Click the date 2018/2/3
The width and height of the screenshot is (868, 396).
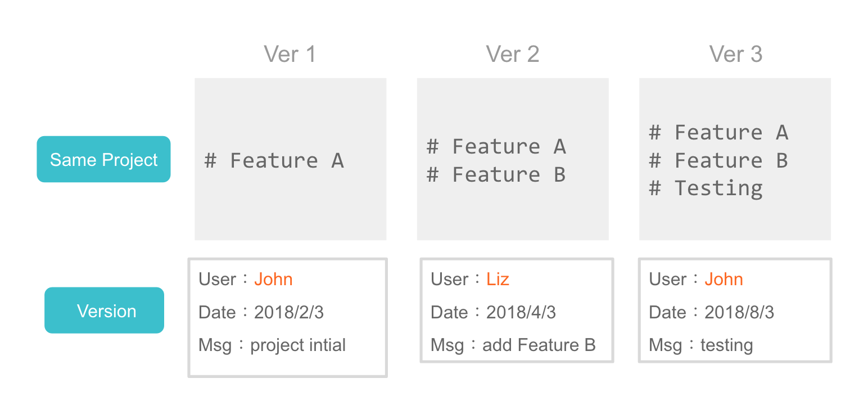pos(289,312)
